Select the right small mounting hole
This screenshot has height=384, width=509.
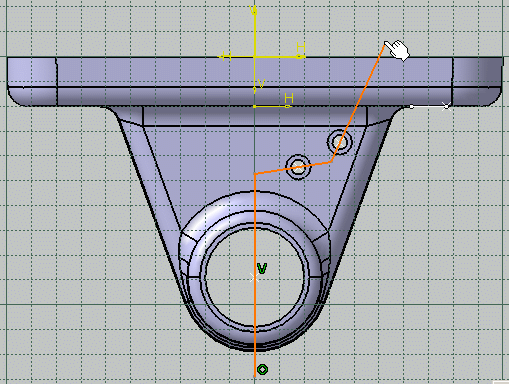tap(340, 142)
